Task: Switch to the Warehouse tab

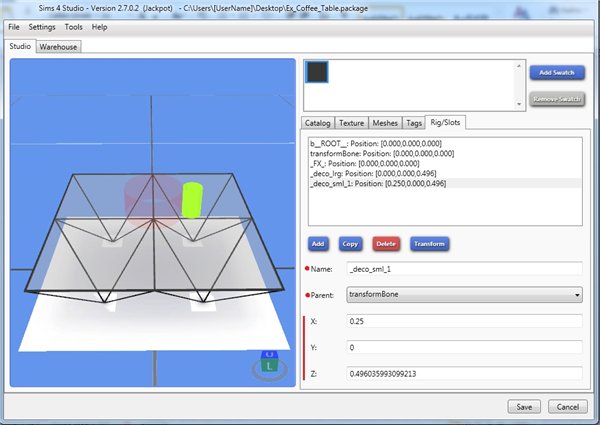Action: coord(60,46)
